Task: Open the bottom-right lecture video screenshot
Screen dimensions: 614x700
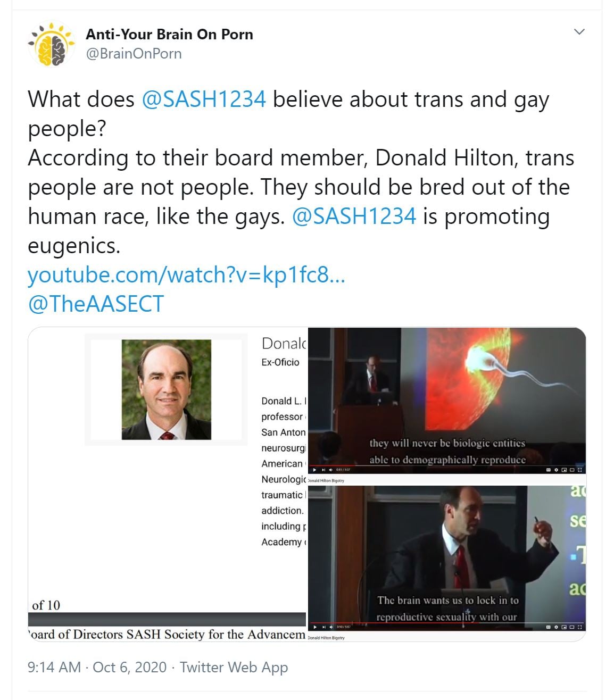Action: [x=447, y=558]
